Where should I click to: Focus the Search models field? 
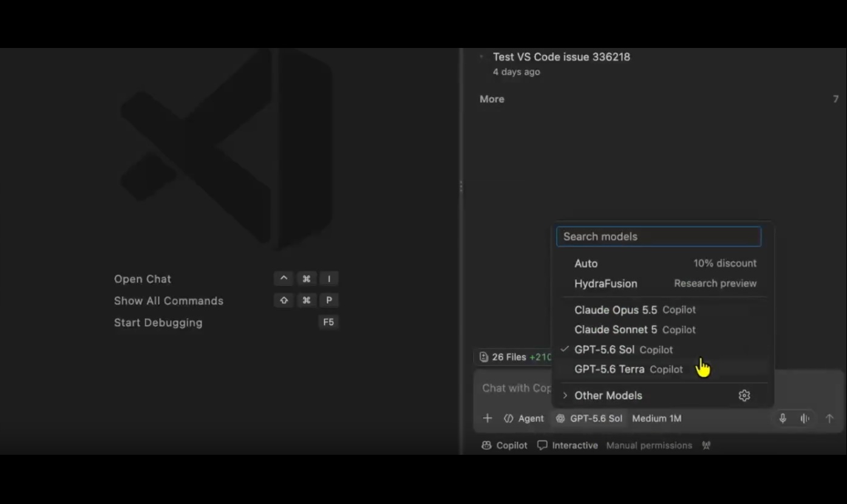click(659, 236)
